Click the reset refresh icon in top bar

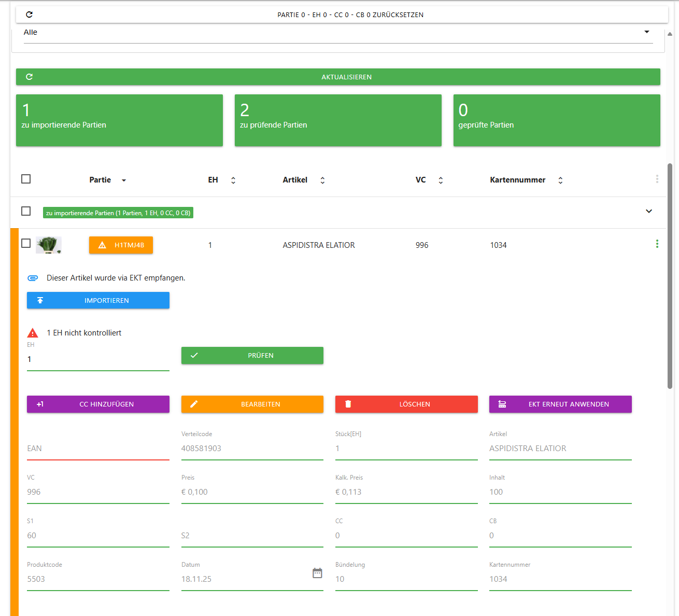pos(29,15)
